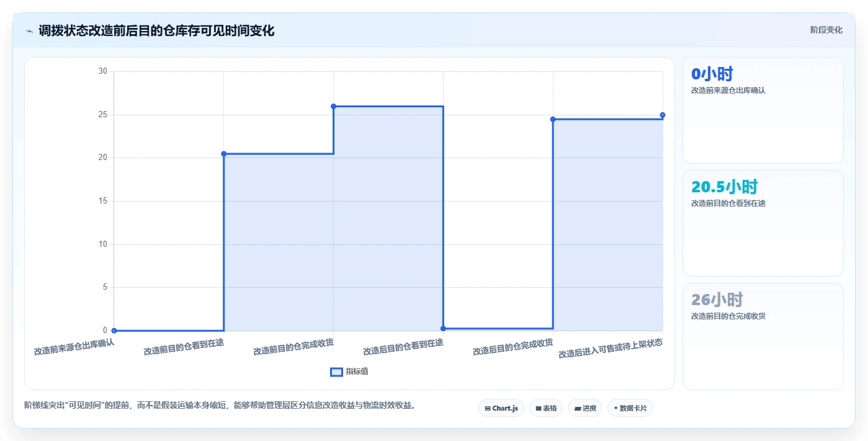Select the 进度 tag

pos(585,408)
